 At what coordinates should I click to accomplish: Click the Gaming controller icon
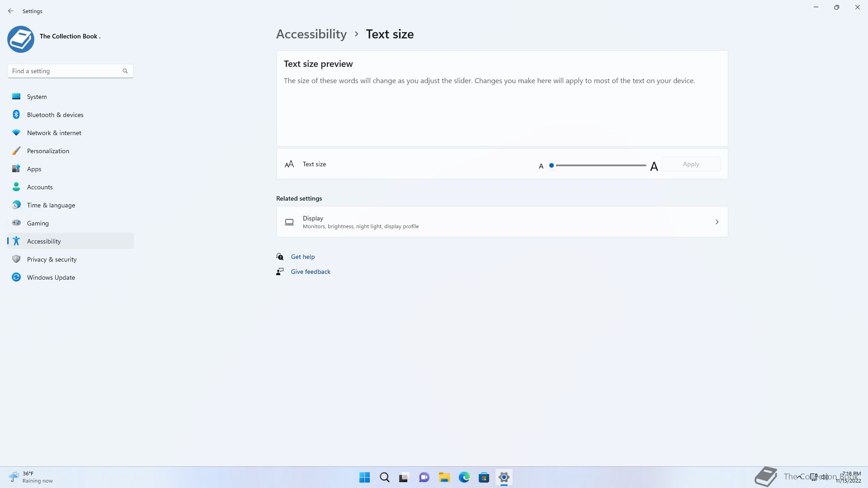[x=16, y=223]
